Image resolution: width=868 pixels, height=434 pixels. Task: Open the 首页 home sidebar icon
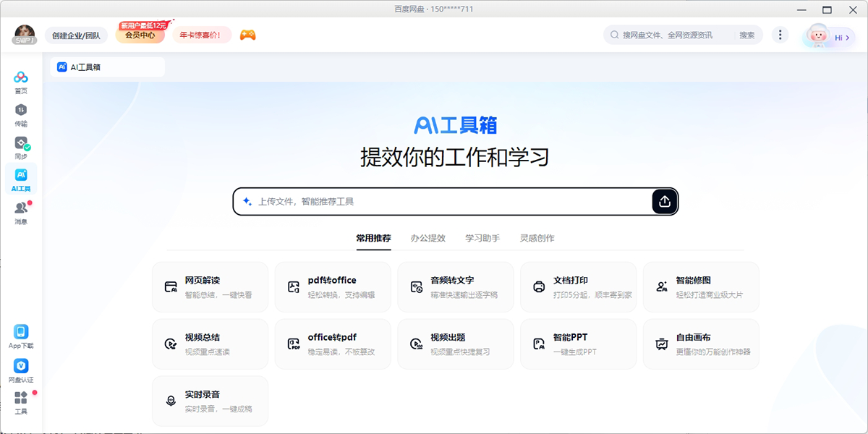point(21,82)
